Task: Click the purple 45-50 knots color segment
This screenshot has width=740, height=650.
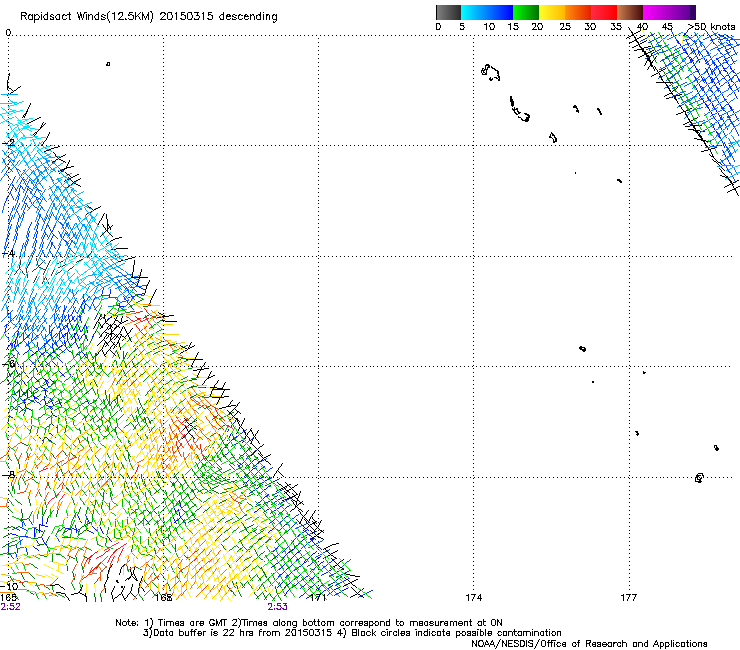Action: pyautogui.click(x=682, y=12)
